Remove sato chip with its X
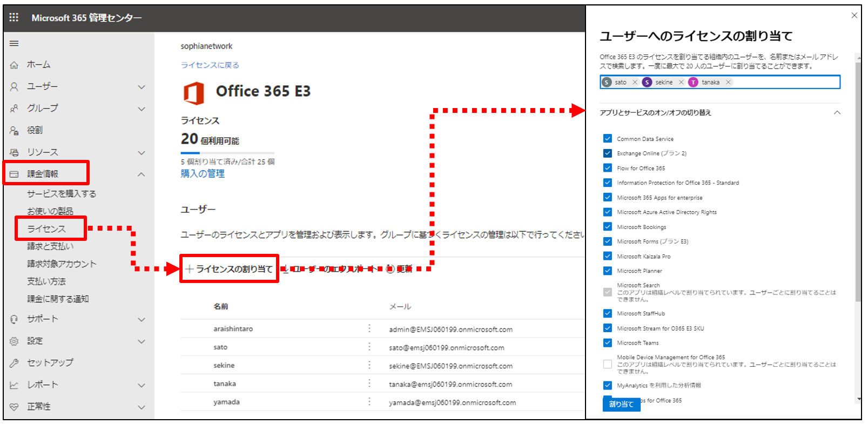Image resolution: width=868 pixels, height=424 pixels. [x=635, y=82]
